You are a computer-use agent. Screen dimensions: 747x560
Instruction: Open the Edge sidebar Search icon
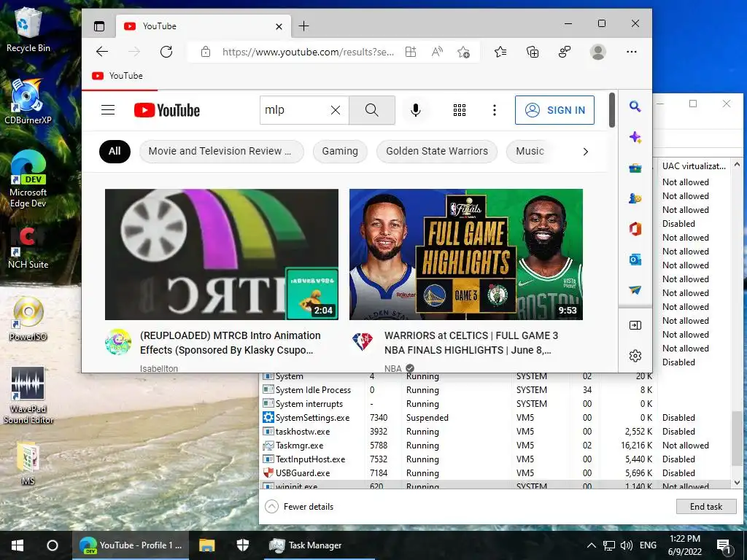coord(635,106)
